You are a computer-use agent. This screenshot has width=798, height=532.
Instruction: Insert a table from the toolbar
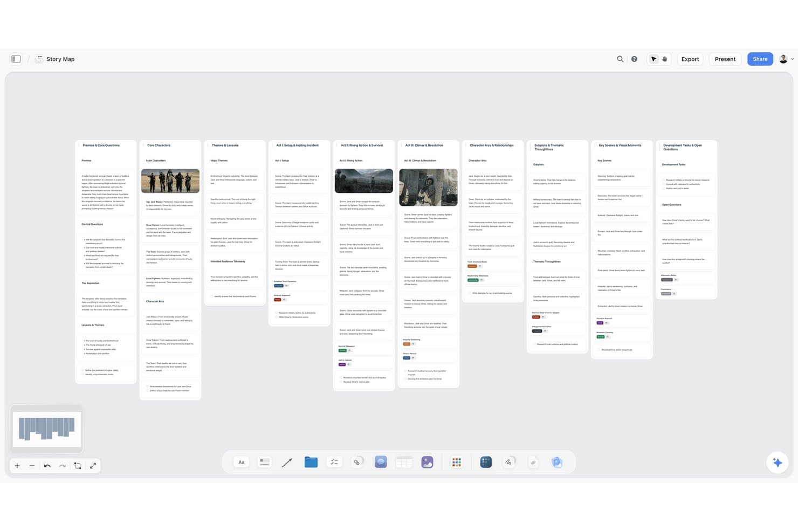[x=404, y=462]
